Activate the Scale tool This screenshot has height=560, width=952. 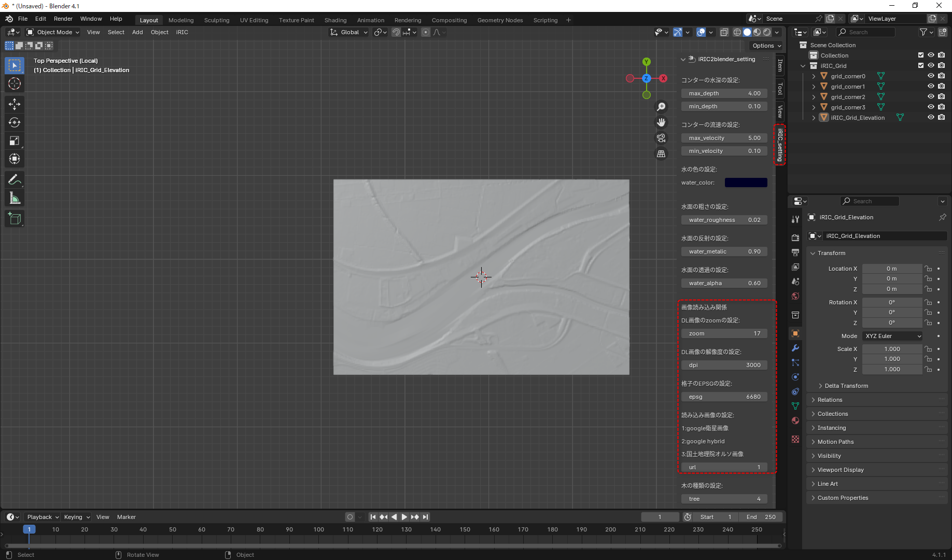(x=15, y=141)
